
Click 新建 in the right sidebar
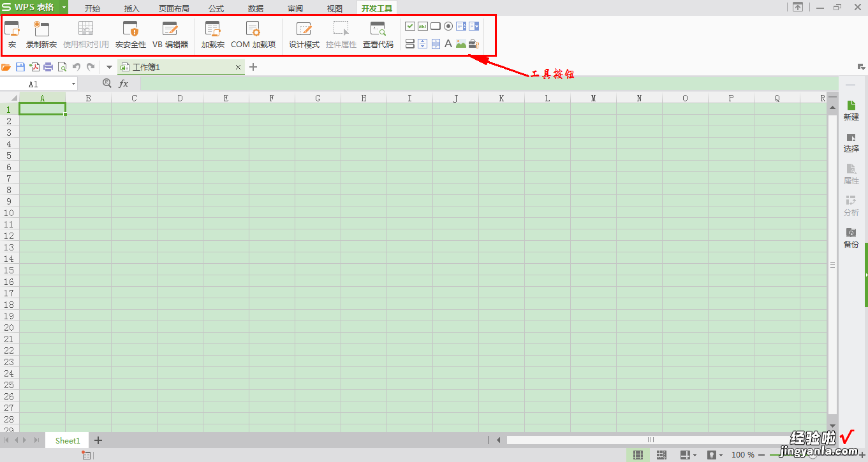pos(851,110)
